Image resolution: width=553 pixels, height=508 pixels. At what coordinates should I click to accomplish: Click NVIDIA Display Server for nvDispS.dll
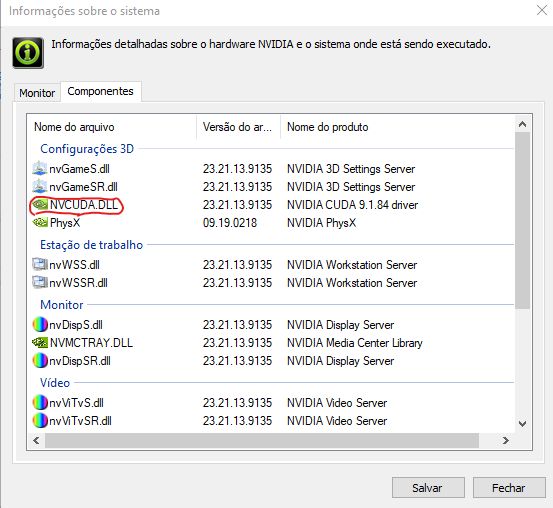tap(340, 325)
